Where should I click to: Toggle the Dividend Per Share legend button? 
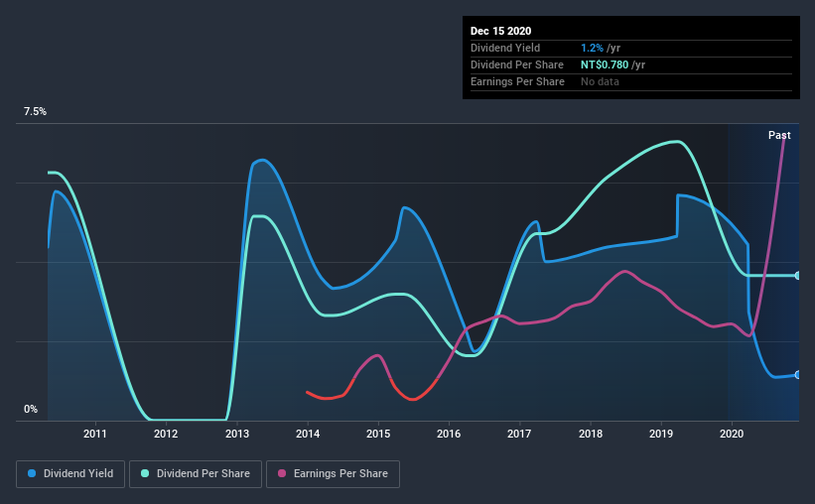coord(196,474)
